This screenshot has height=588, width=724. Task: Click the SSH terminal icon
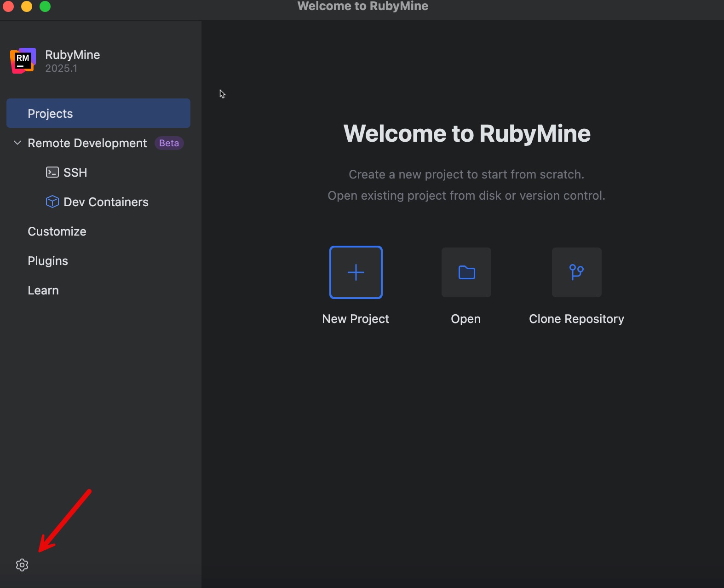point(52,173)
